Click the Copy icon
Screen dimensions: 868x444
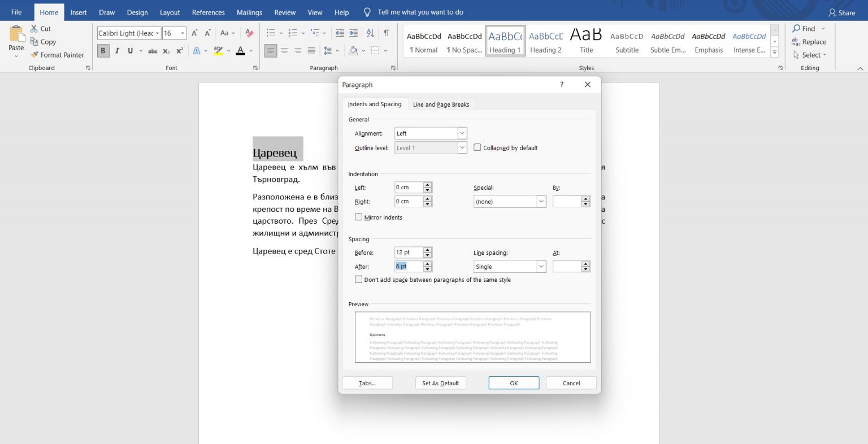click(34, 42)
